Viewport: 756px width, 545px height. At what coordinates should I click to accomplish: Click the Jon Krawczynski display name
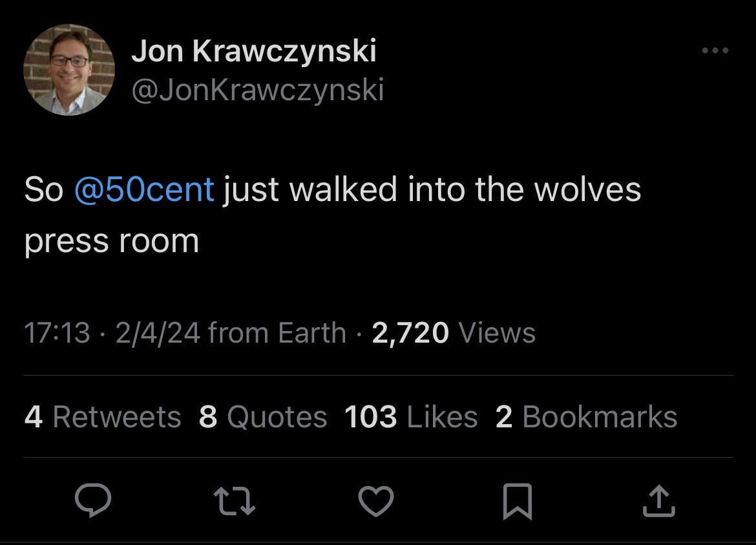(253, 50)
